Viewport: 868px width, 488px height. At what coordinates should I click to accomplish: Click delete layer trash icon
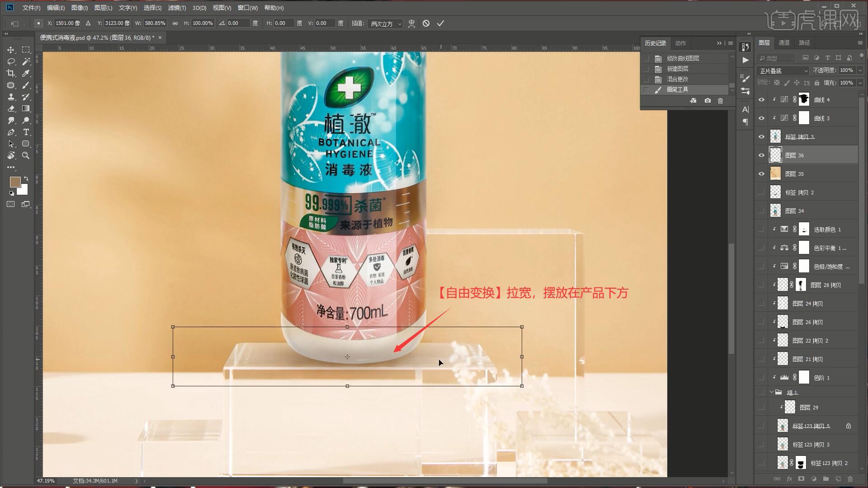coord(850,479)
